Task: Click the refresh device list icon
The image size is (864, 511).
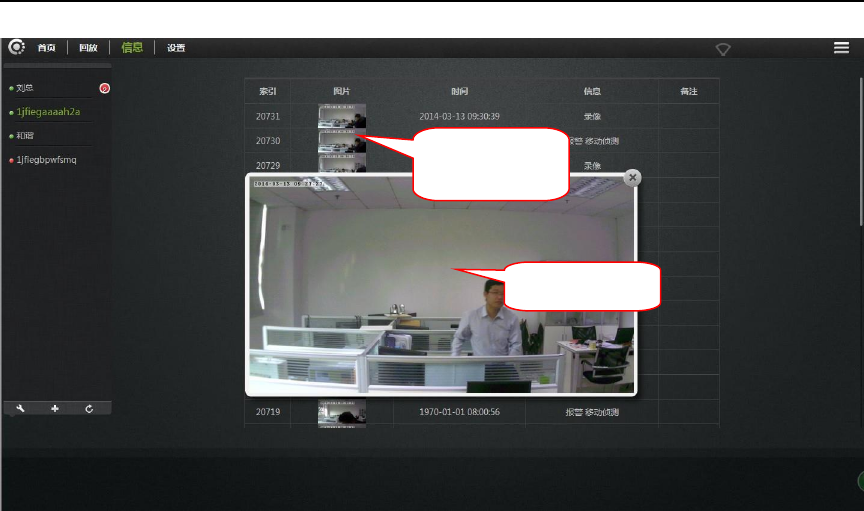Action: 89,408
